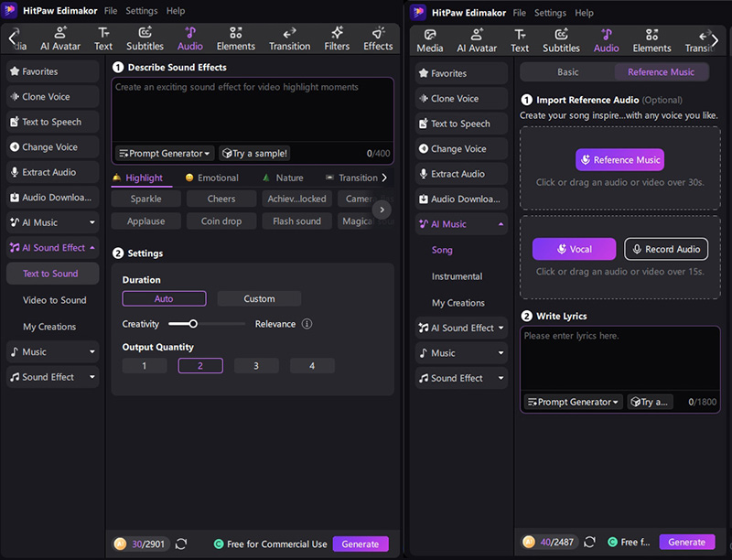Select Coin drop sound preset

click(221, 221)
